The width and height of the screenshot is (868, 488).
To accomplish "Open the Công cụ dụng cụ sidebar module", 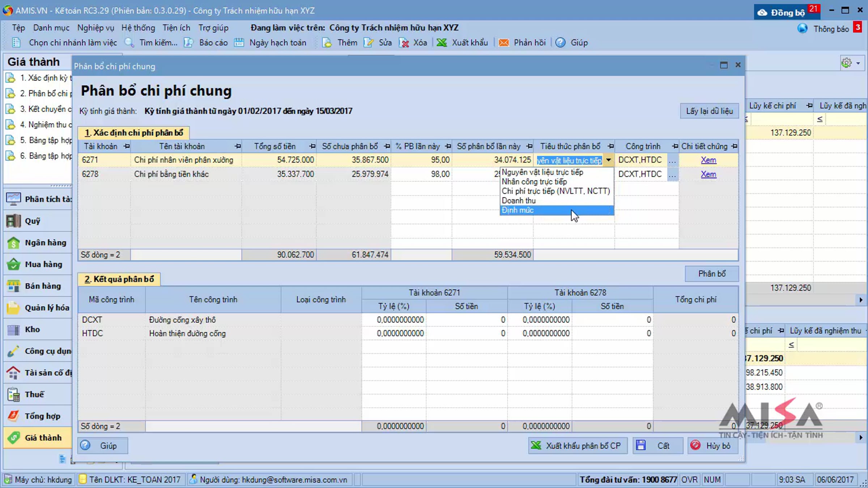I will 38,351.
